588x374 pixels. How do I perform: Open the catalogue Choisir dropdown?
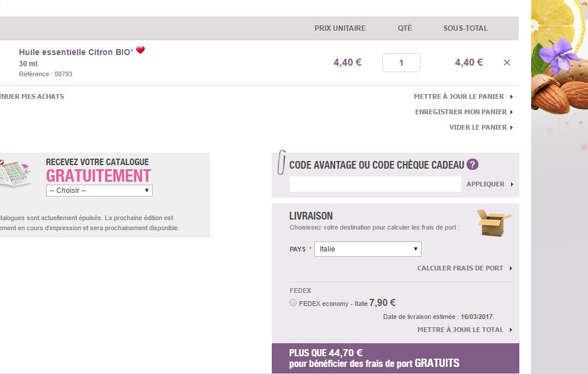click(99, 191)
